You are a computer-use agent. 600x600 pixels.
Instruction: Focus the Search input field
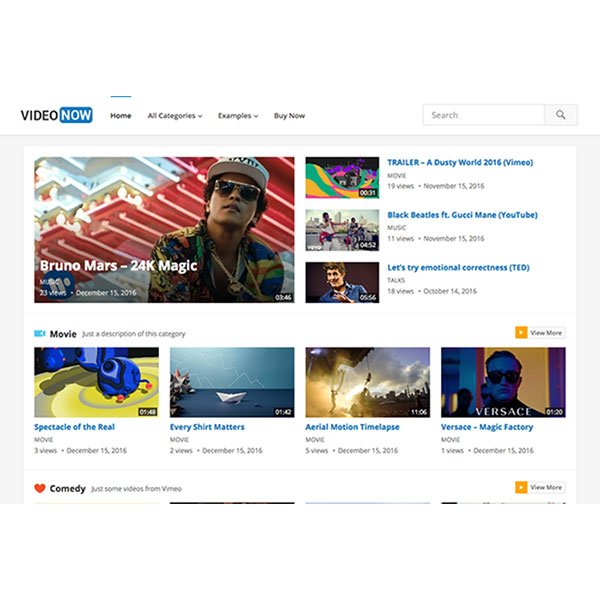pos(483,115)
